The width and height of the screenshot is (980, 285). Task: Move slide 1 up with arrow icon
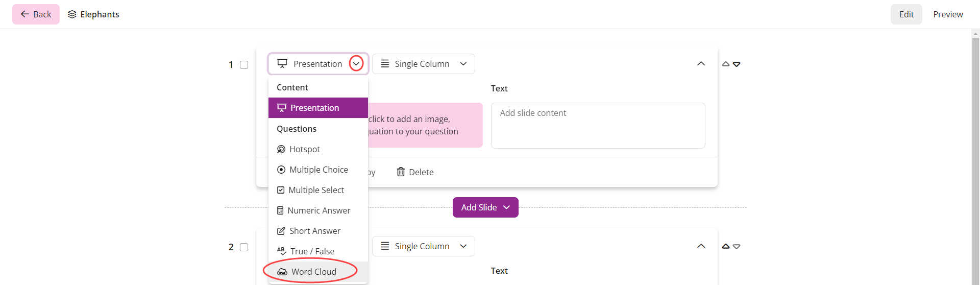click(726, 64)
